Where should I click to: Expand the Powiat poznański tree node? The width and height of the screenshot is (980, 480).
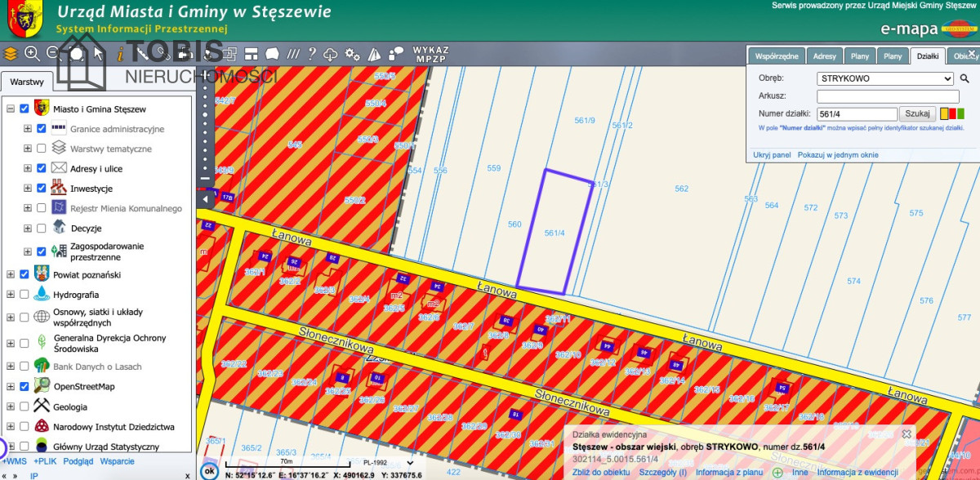tap(11, 275)
